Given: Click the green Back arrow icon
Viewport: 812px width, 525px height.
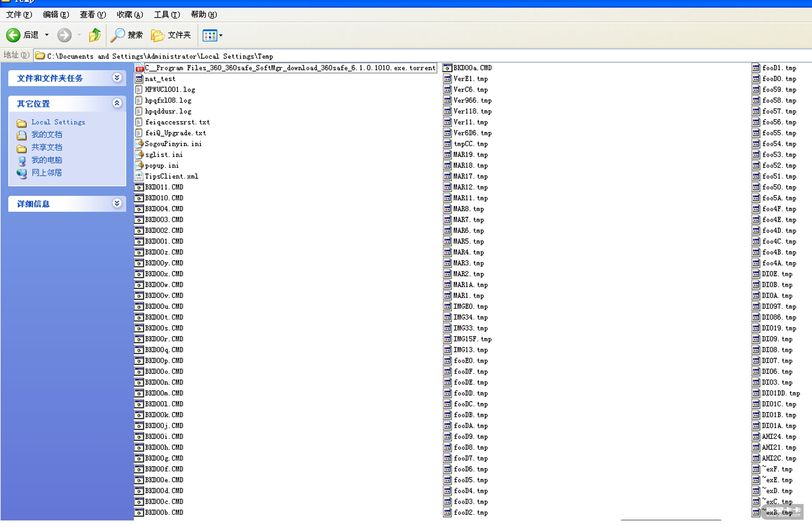Looking at the screenshot, I should 13,35.
